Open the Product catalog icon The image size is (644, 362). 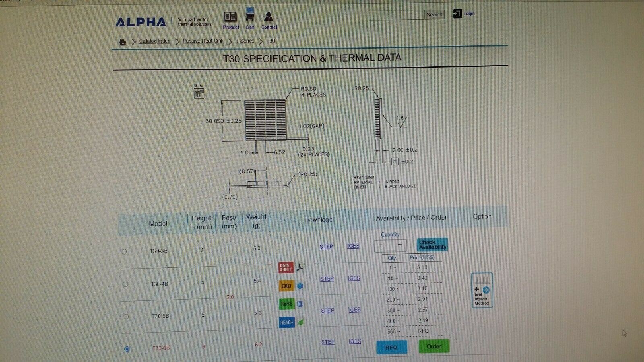coord(230,17)
